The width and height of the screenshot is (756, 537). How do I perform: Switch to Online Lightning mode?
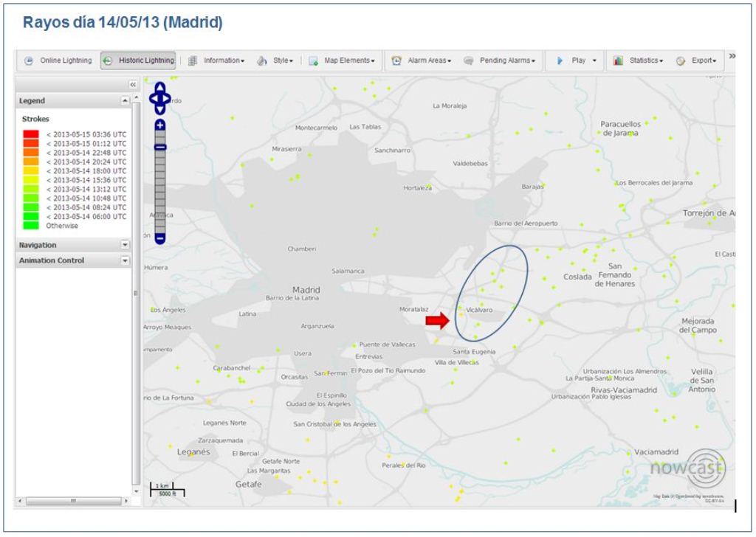click(x=58, y=60)
